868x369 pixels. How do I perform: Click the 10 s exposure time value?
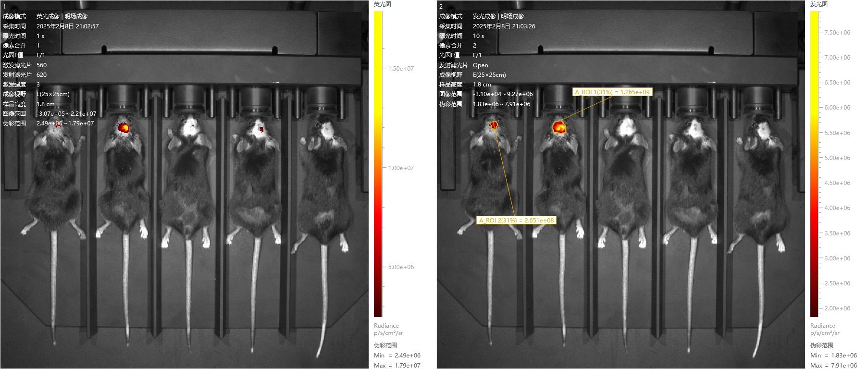click(x=478, y=36)
